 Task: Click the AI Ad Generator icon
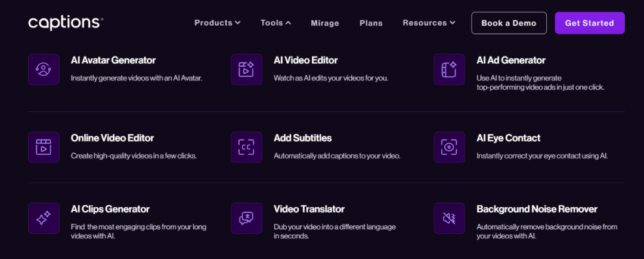click(449, 69)
